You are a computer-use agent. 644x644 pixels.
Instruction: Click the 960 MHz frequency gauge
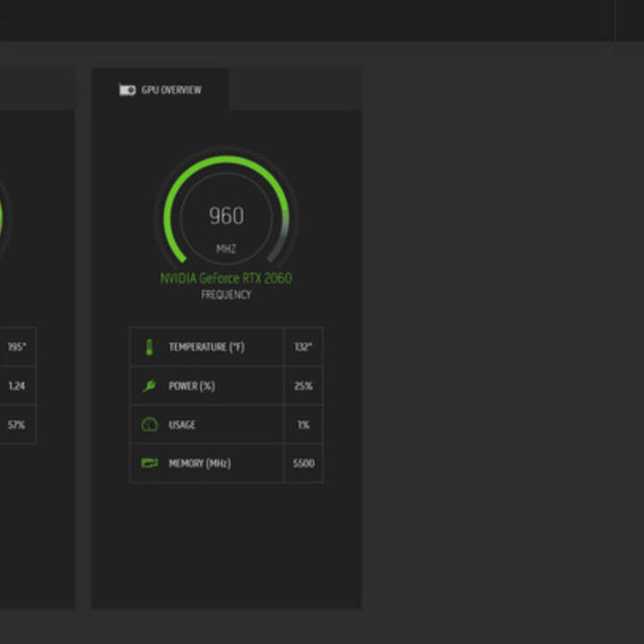[x=226, y=210]
